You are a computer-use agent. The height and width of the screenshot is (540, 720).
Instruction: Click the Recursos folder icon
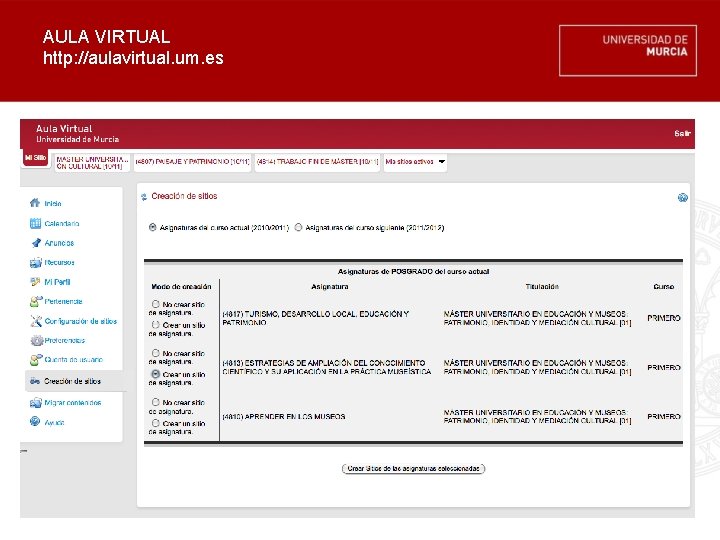pyautogui.click(x=36, y=263)
